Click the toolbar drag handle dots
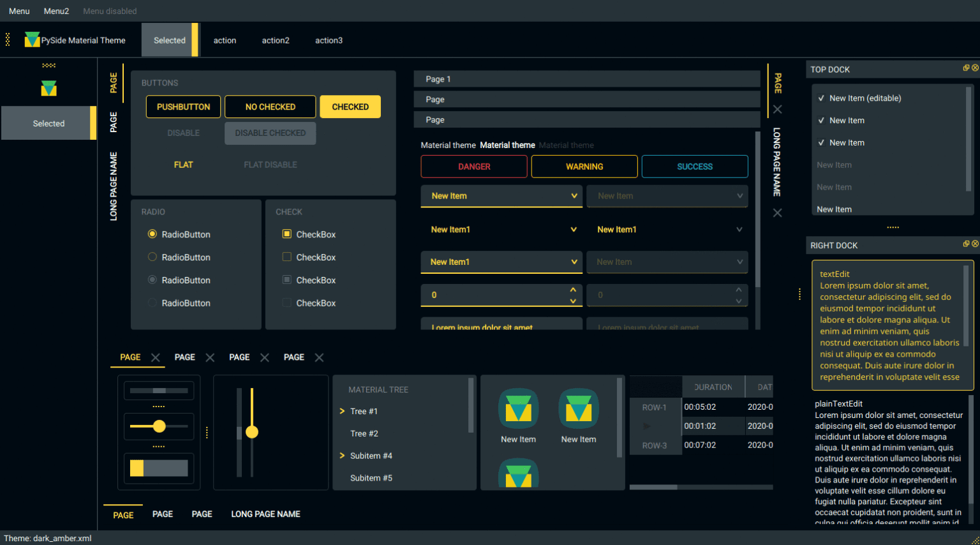 8,40
